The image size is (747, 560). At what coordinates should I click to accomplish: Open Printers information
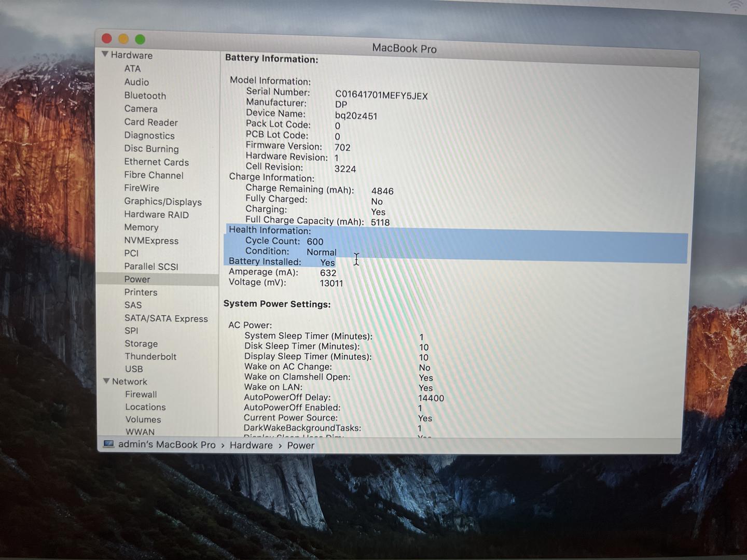141,292
